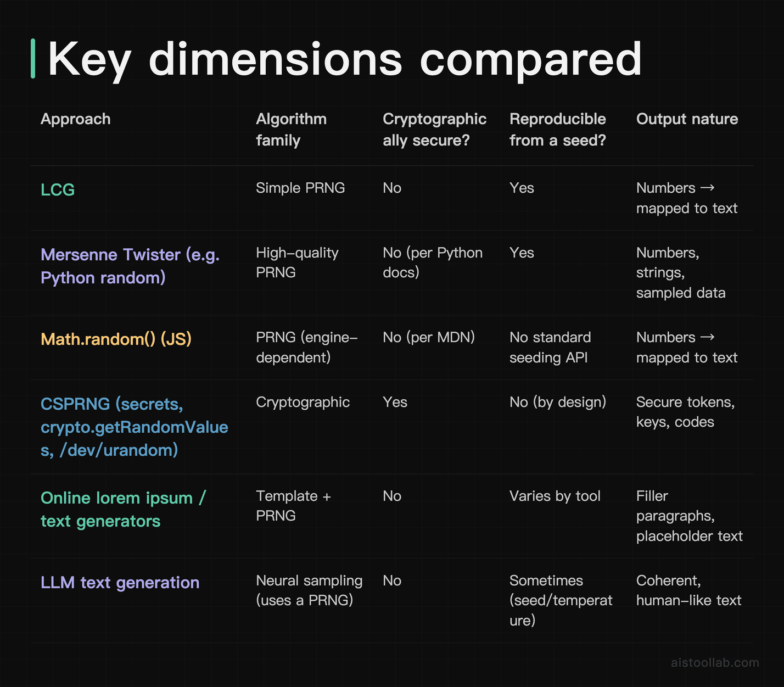Click 'Yes' in the LCG row
The width and height of the screenshot is (784, 687).
[522, 188]
